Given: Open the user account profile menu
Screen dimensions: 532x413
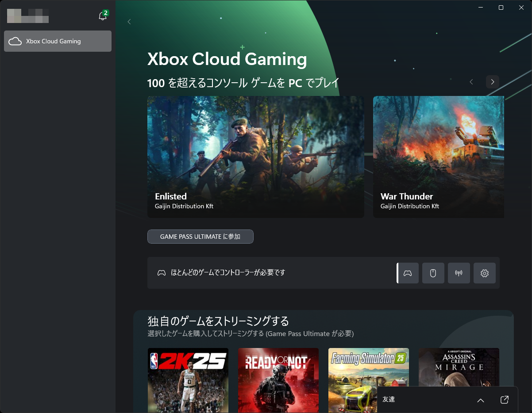Looking at the screenshot, I should (27, 16).
